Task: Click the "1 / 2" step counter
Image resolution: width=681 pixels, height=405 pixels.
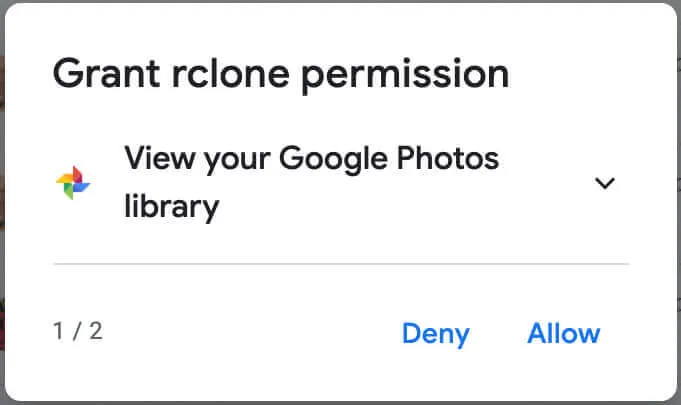Action: click(78, 331)
